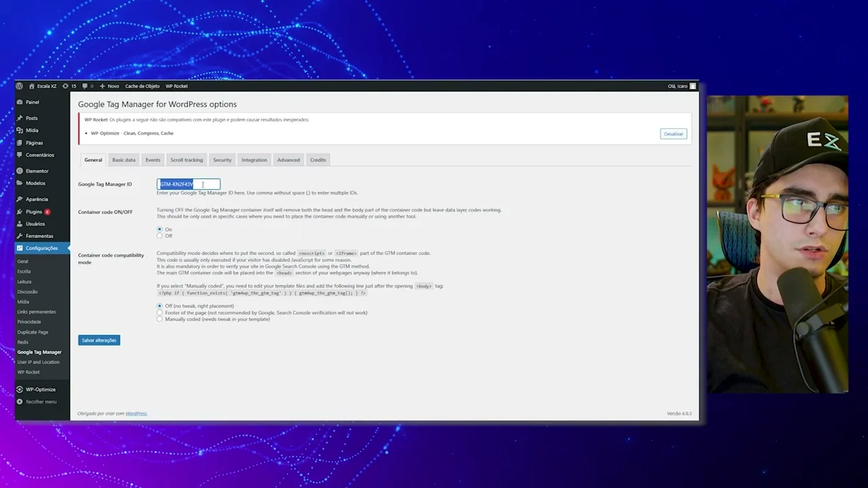Open the Plugins icon in sidebar
This screenshot has height=488, width=868.
coord(20,211)
